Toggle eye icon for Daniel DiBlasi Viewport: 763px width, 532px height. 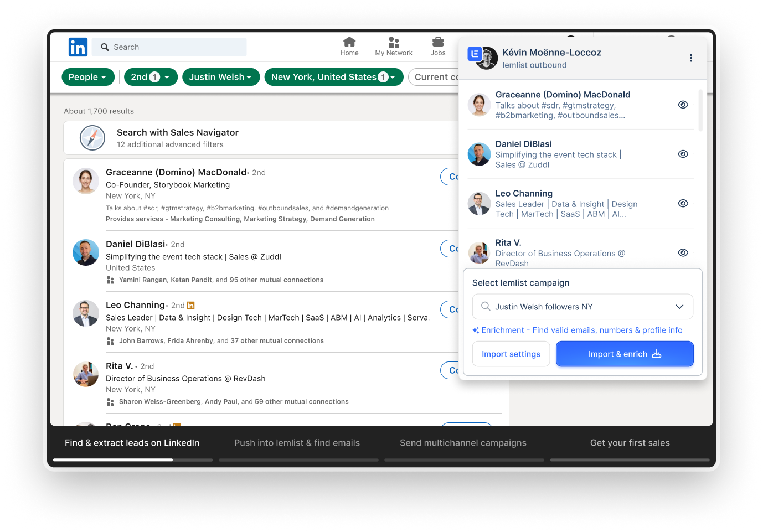coord(683,154)
